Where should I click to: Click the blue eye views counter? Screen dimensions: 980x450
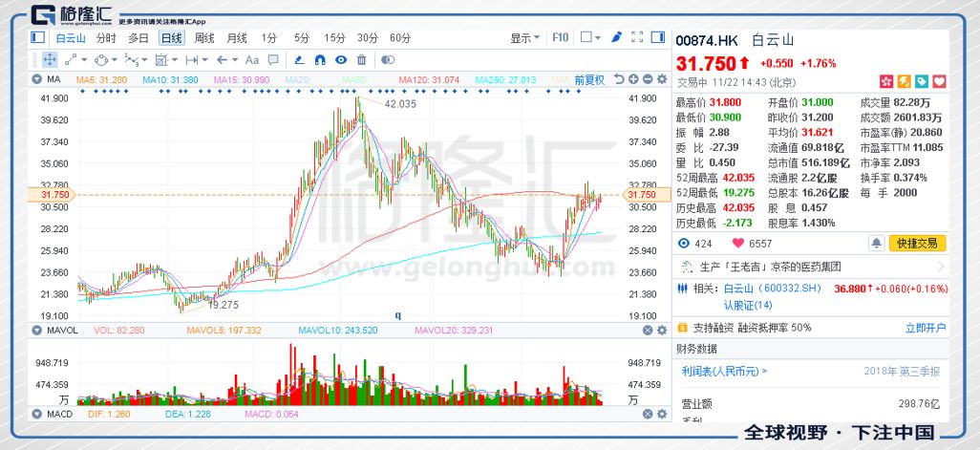684,243
